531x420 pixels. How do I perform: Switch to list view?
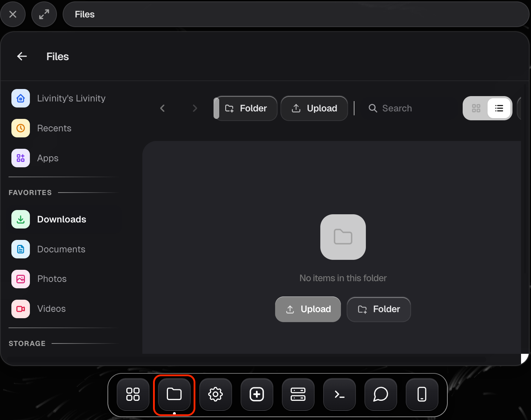[x=499, y=108]
